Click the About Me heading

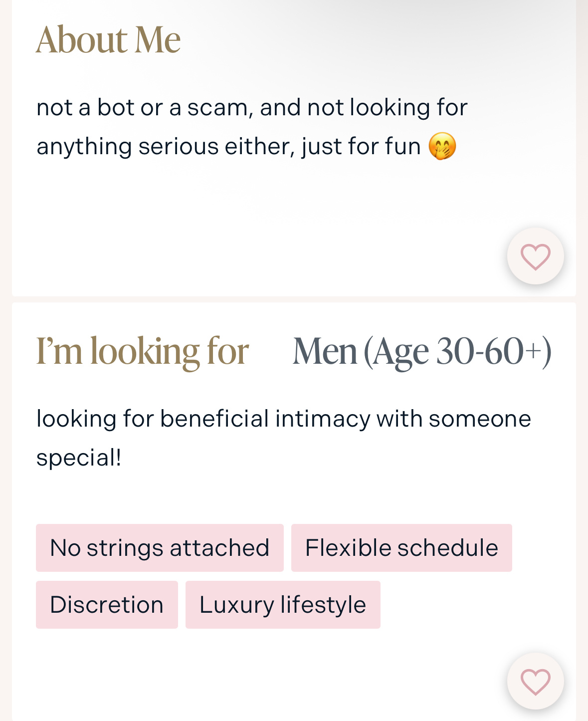(108, 40)
